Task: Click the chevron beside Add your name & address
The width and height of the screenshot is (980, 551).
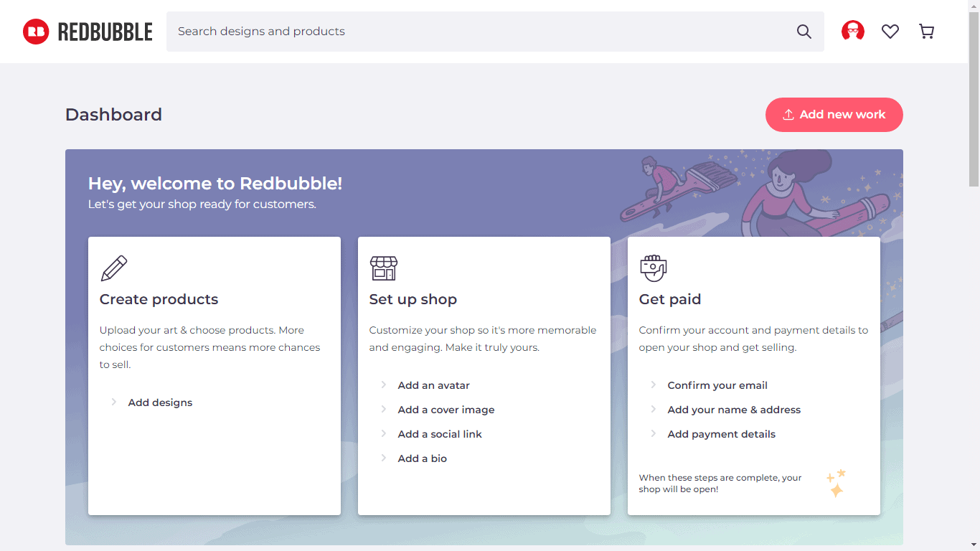Action: click(653, 409)
